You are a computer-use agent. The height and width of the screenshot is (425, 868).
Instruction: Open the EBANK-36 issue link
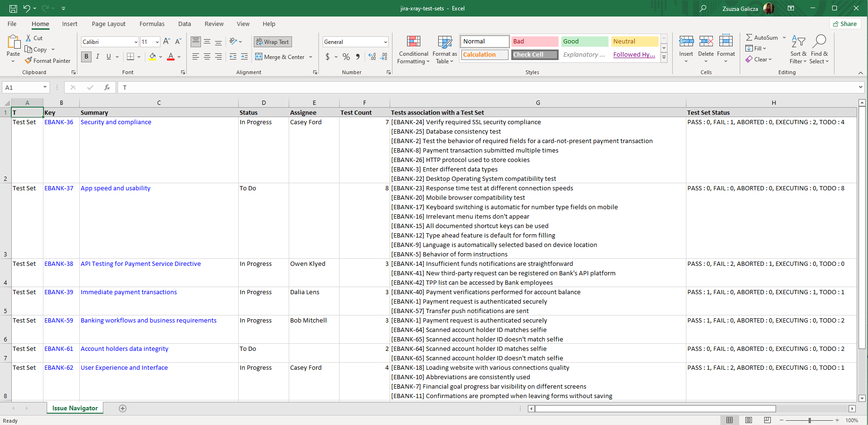click(59, 122)
